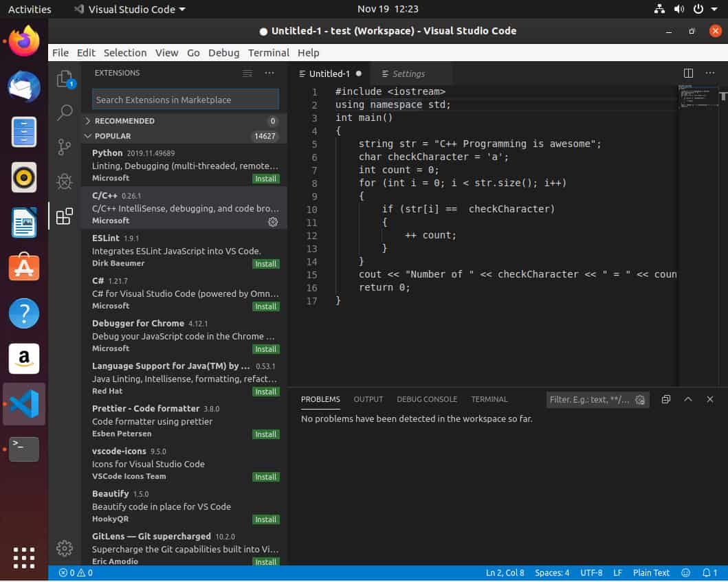Close the bottom panel

(x=710, y=399)
